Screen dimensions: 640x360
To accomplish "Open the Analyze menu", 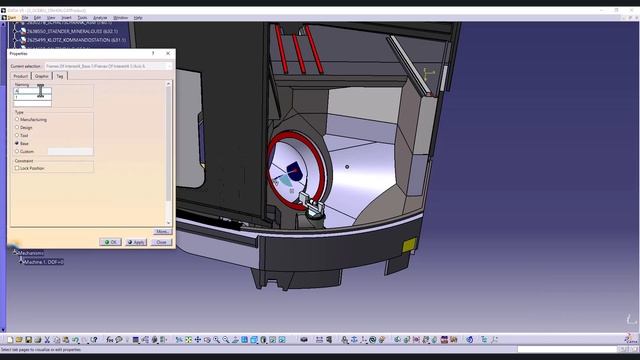I will [100, 18].
